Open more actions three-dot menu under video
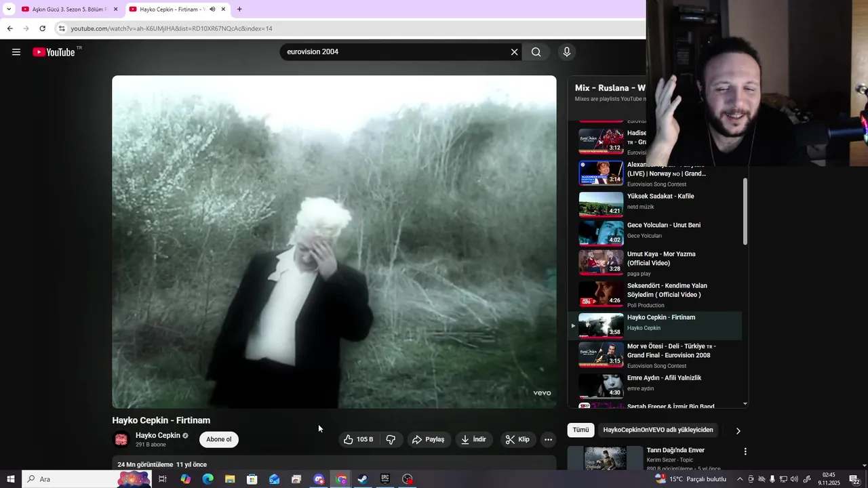868x488 pixels. pyautogui.click(x=548, y=439)
